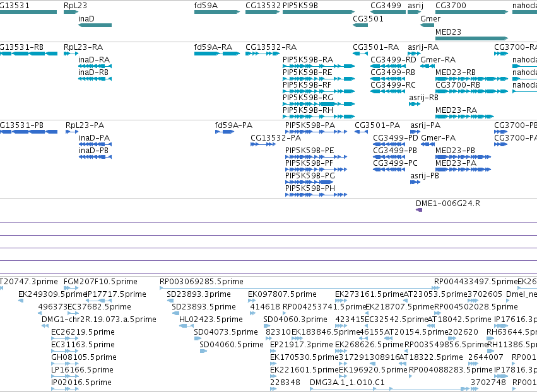Select the Gmer gene feature
The image size is (537, 392).
(x=427, y=25)
